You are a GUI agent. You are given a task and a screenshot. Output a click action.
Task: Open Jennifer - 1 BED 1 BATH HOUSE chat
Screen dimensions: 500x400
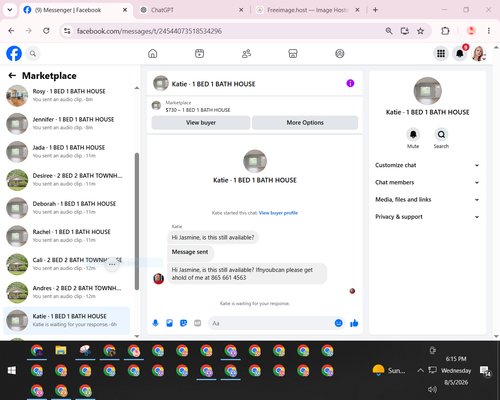coord(68,123)
